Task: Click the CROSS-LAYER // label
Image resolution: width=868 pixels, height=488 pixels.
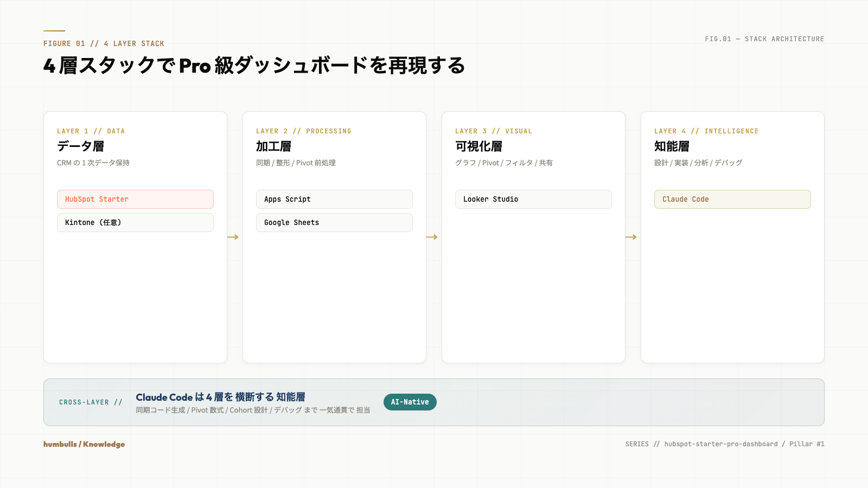Action: [x=91, y=402]
